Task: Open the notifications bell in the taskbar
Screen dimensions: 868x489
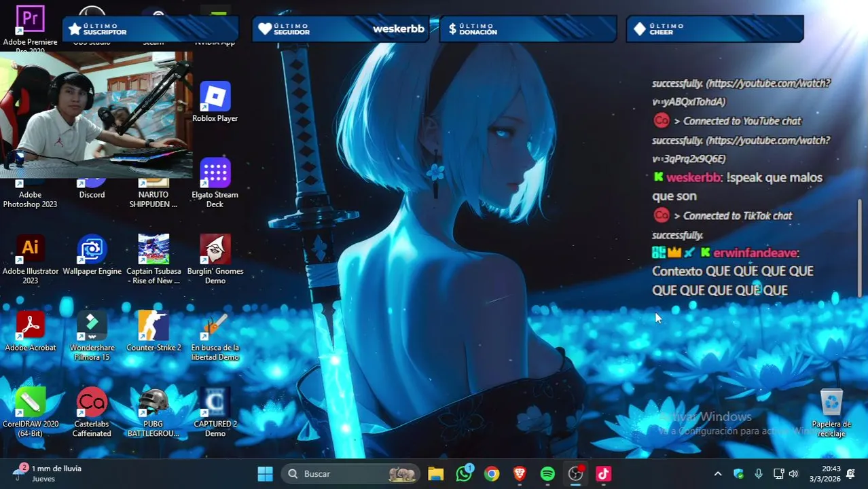Action: 851,473
